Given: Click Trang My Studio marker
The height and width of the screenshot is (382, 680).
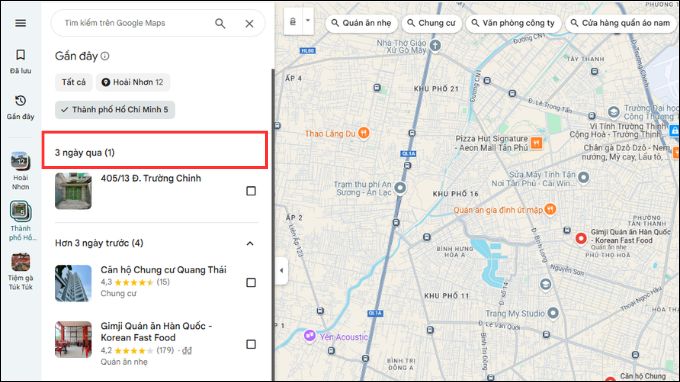Looking at the screenshot, I should click(552, 313).
